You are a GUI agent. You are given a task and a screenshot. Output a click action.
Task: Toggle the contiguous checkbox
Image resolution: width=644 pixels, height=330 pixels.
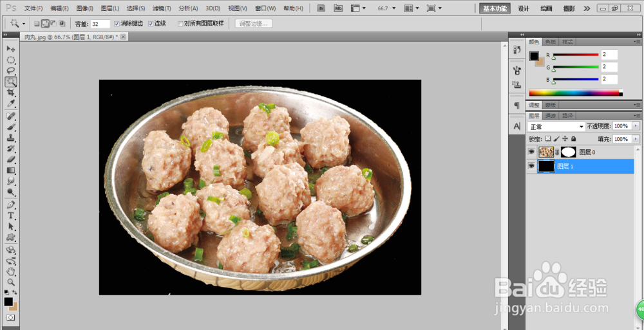coord(151,24)
